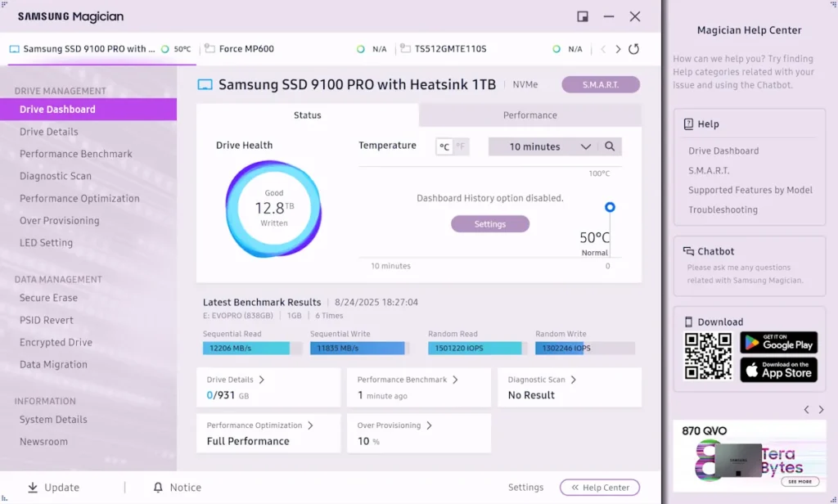Open Troubleshooting help link
838x504 pixels.
tap(723, 209)
